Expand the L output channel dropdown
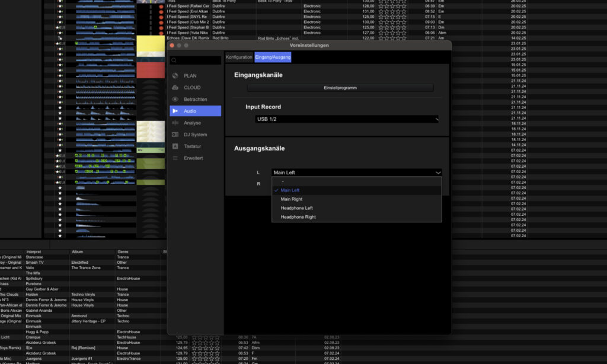Image resolution: width=607 pixels, height=364 pixels. pyautogui.click(x=356, y=173)
